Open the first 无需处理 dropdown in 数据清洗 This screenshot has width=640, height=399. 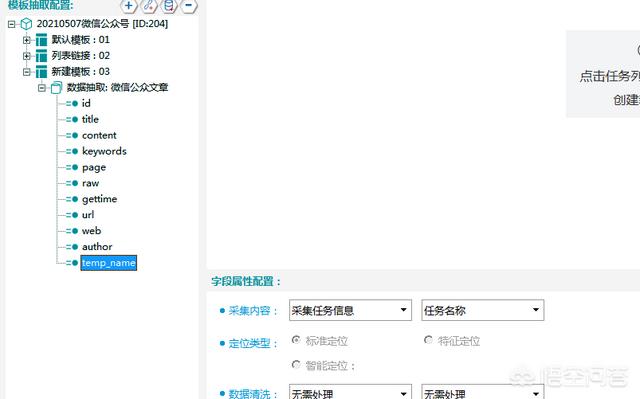click(350, 392)
